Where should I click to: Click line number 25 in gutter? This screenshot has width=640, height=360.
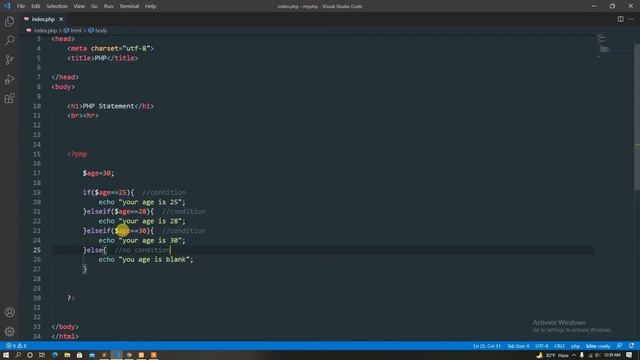coord(37,250)
